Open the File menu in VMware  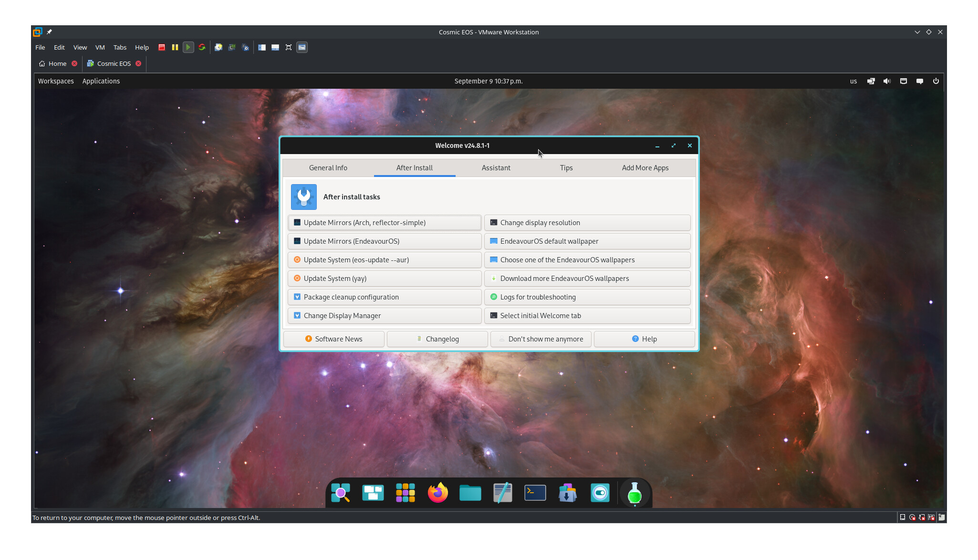40,47
